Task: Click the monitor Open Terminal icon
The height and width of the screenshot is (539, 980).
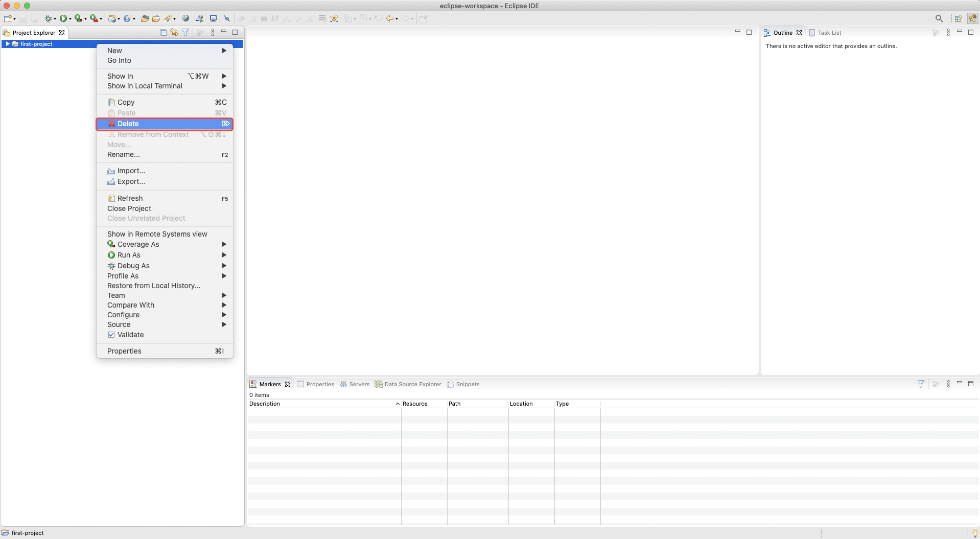Action: pyautogui.click(x=214, y=18)
